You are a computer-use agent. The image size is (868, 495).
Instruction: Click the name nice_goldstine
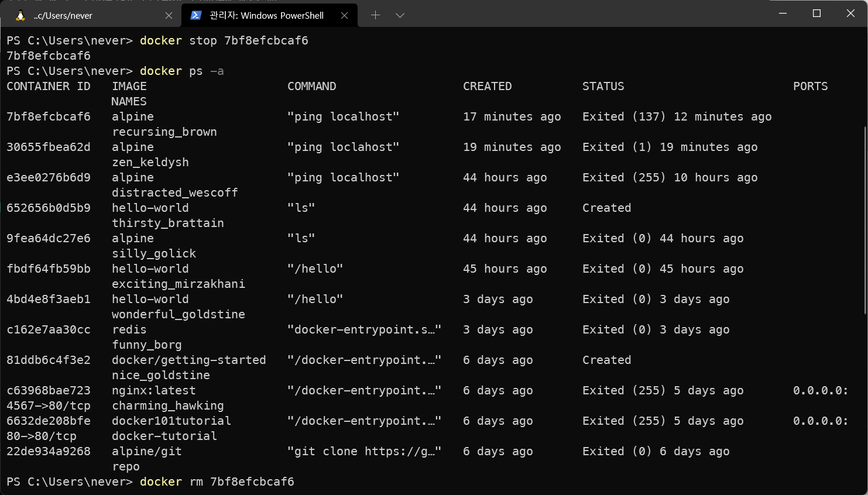point(161,375)
